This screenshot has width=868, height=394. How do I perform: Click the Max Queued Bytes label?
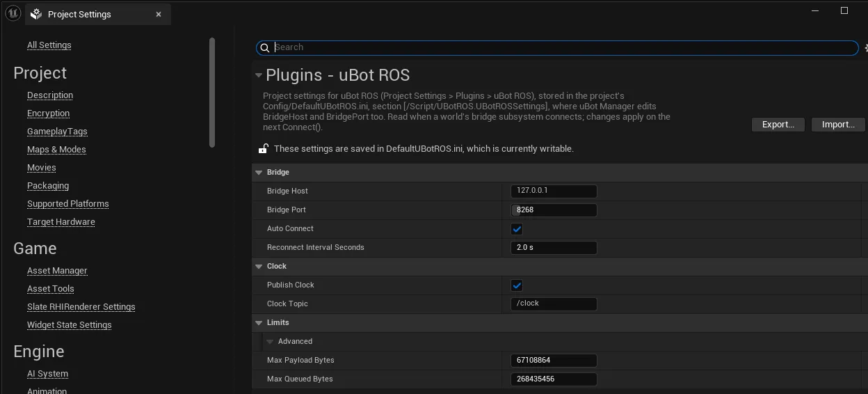[300, 379]
